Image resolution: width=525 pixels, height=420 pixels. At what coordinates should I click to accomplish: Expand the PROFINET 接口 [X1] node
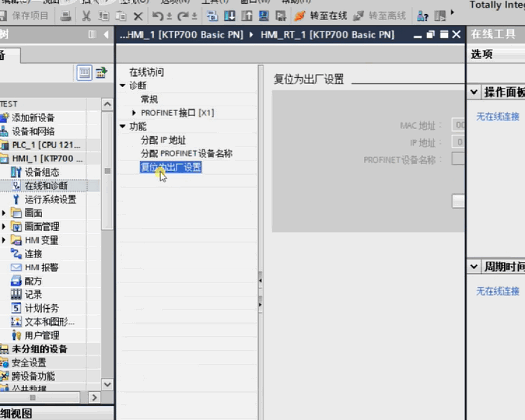[x=134, y=113]
